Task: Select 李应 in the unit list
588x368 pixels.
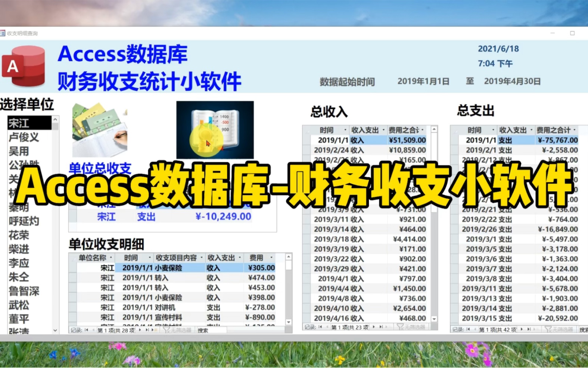Action: point(29,263)
